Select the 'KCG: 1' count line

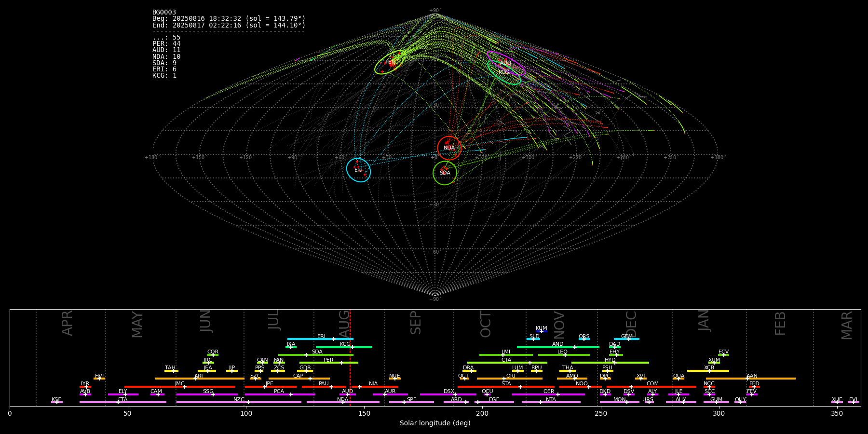[x=164, y=76]
